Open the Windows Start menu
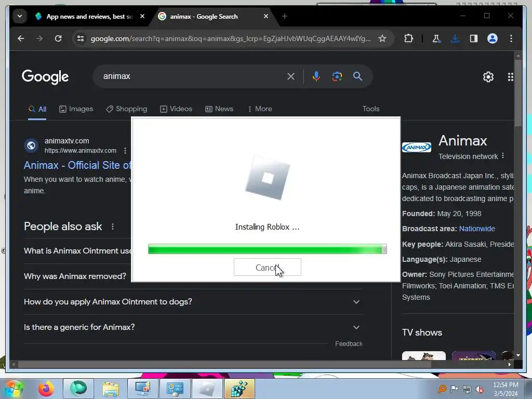532x399 pixels. (14, 389)
